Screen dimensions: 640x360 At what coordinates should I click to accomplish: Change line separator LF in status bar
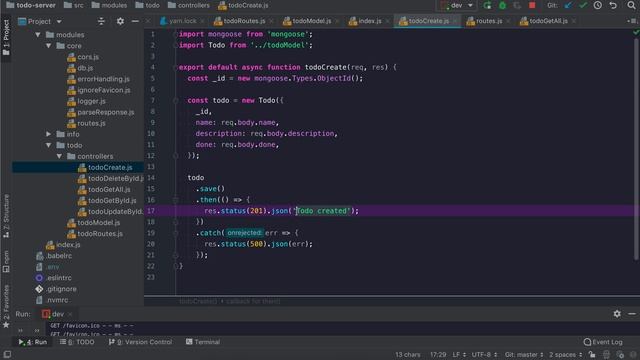[459, 354]
